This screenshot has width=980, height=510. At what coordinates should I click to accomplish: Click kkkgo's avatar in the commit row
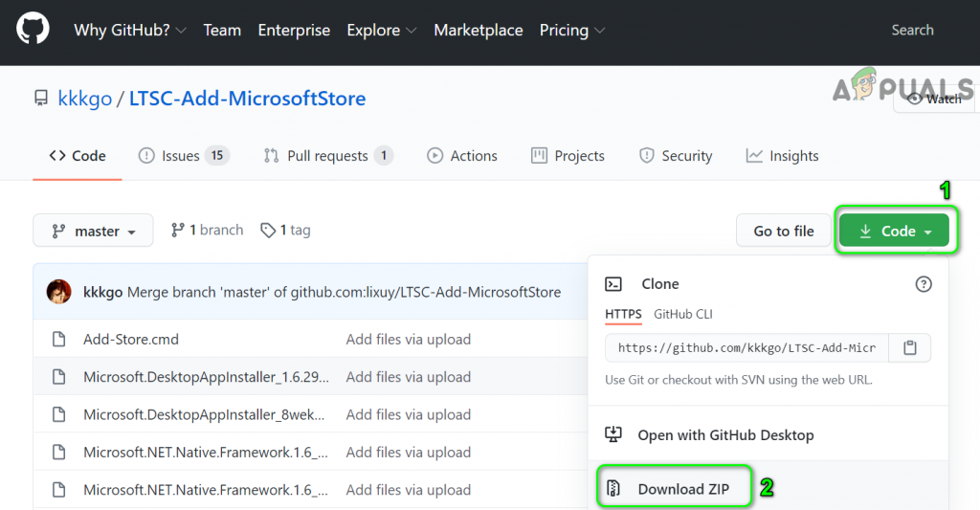59,292
